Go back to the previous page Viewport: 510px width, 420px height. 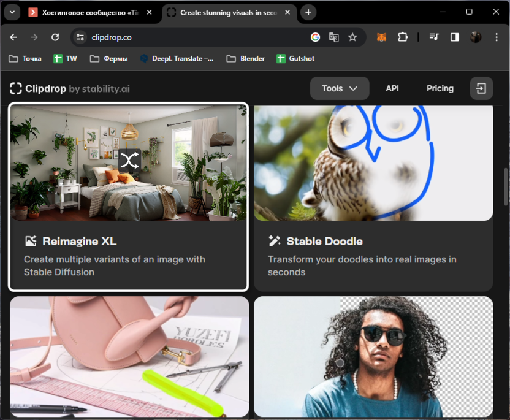(13, 37)
